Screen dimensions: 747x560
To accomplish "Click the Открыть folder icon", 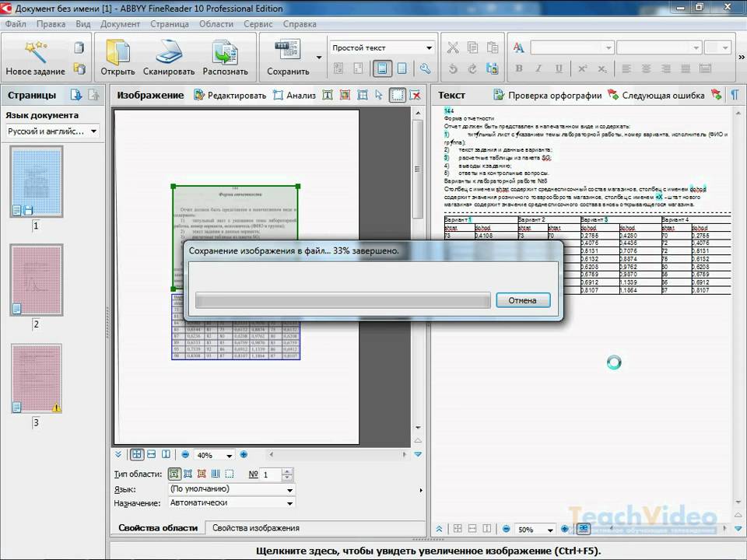I will tap(117, 51).
